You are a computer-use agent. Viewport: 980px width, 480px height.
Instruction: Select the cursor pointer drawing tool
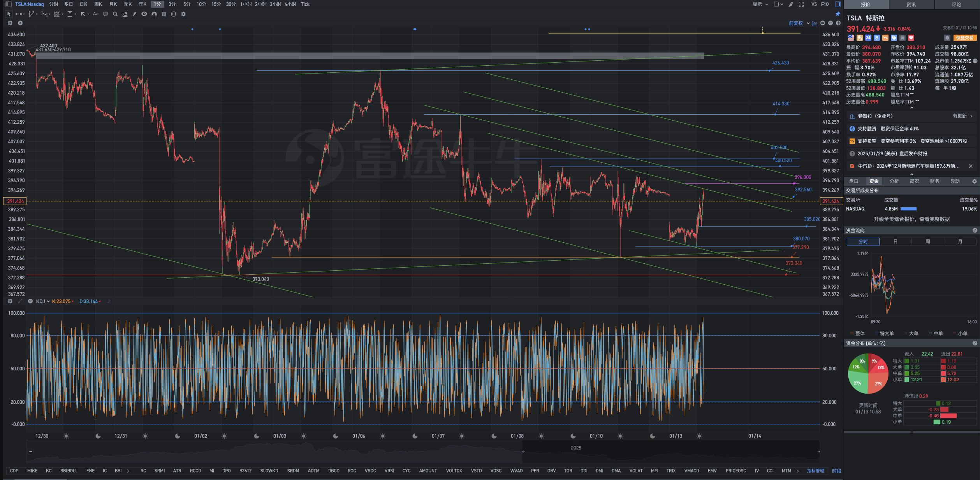[x=9, y=14]
